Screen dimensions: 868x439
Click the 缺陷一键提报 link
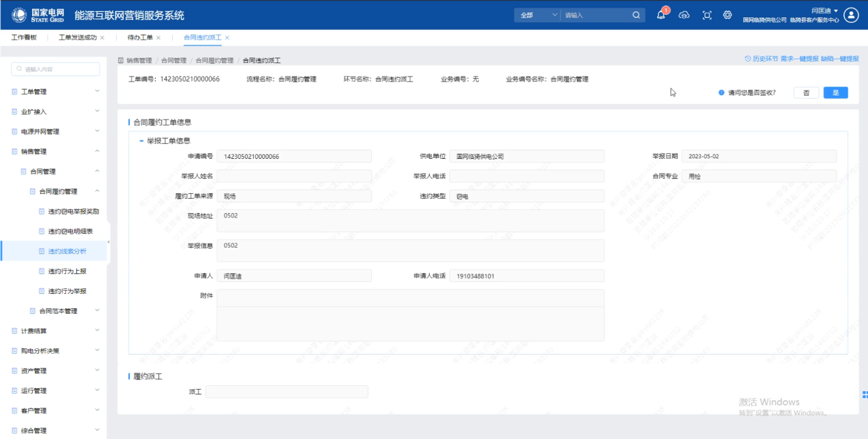(x=840, y=59)
